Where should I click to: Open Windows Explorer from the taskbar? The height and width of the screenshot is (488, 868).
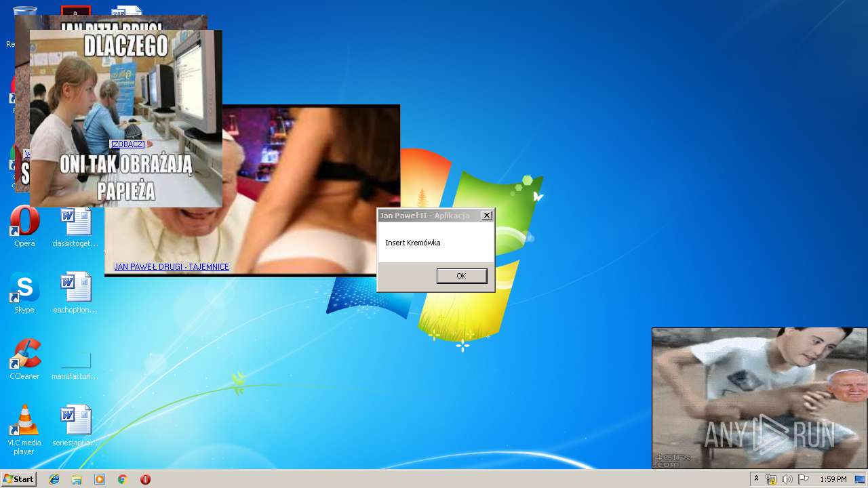(77, 479)
